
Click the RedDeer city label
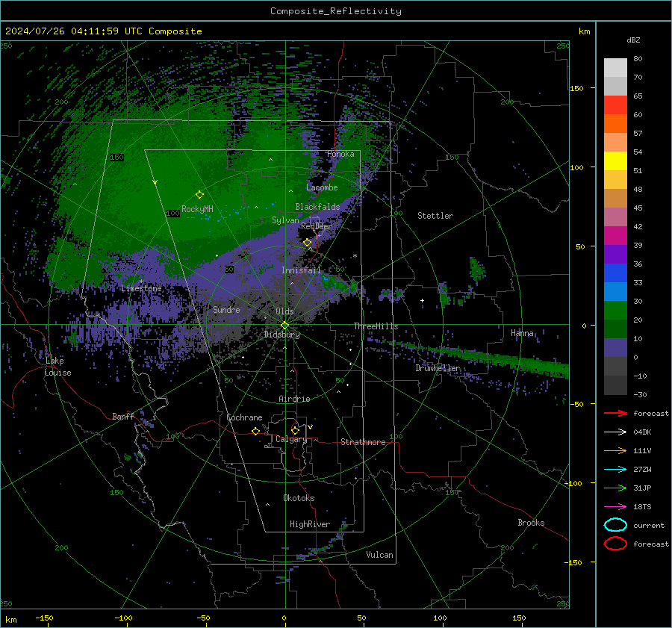click(x=317, y=226)
